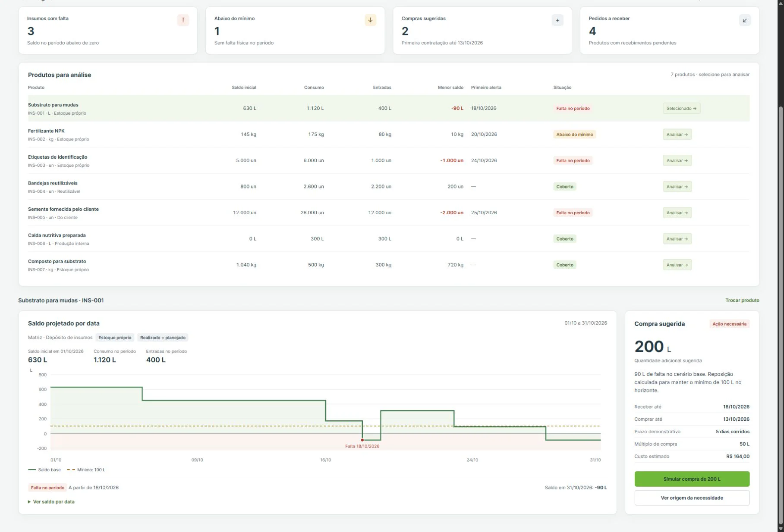This screenshot has width=784, height=532.
Task: Select the Realizado + planejado chip
Action: 163,338
